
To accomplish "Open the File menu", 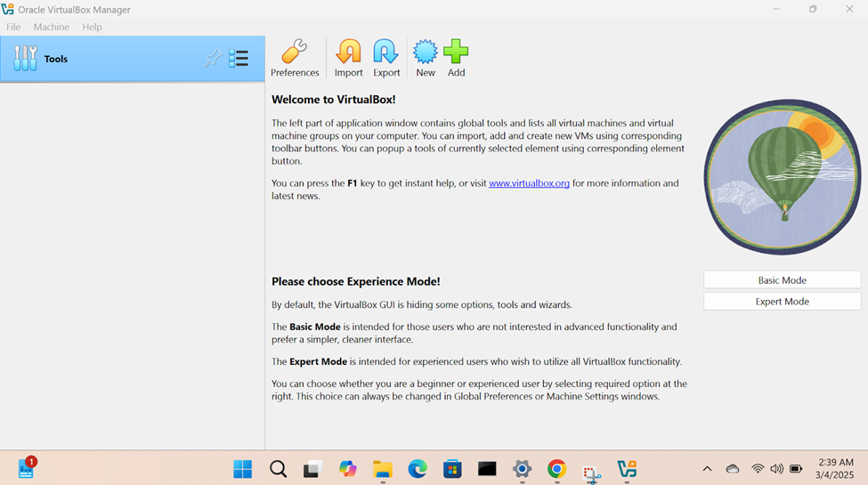I will tap(13, 27).
